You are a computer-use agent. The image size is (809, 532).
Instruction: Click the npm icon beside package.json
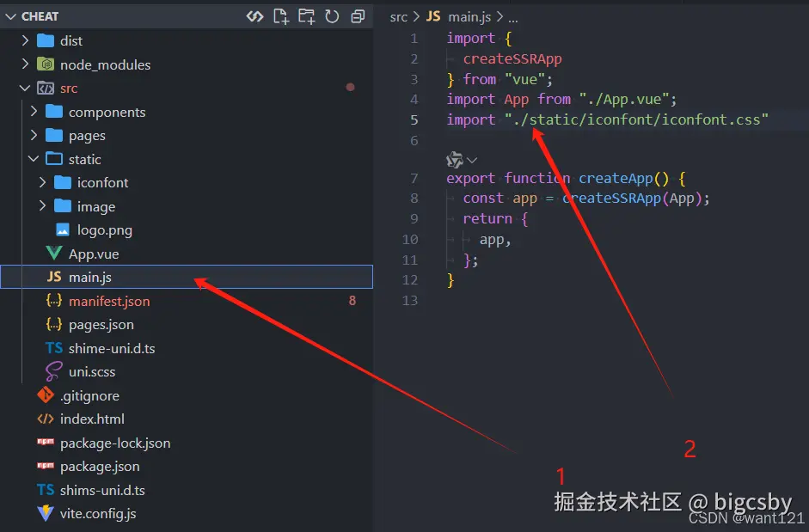click(x=47, y=466)
